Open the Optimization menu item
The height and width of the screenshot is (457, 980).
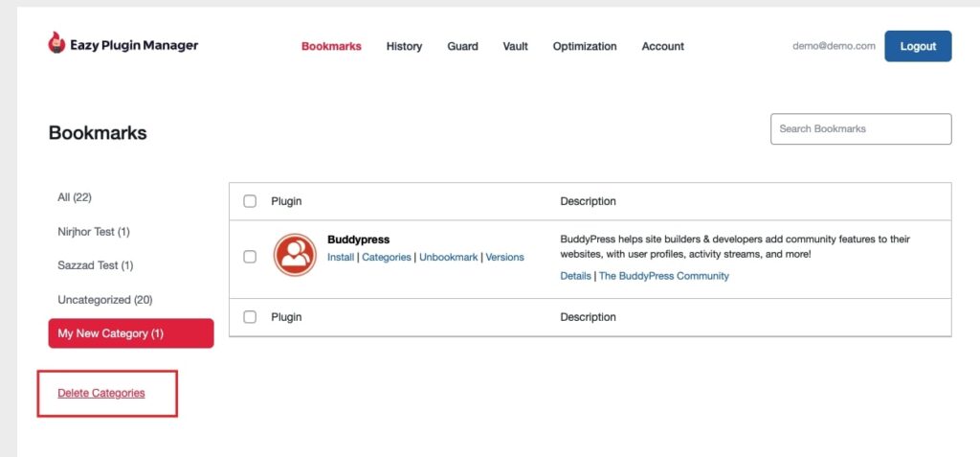[585, 46]
